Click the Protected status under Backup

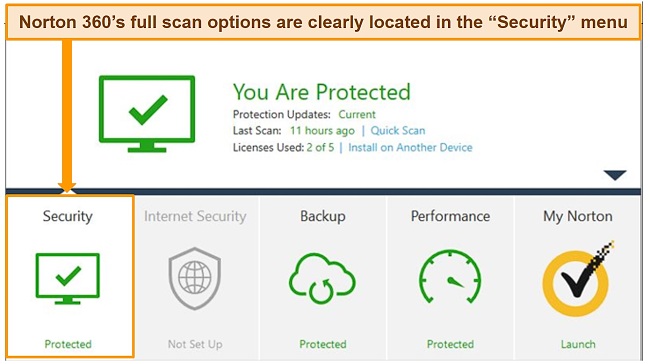click(x=323, y=344)
